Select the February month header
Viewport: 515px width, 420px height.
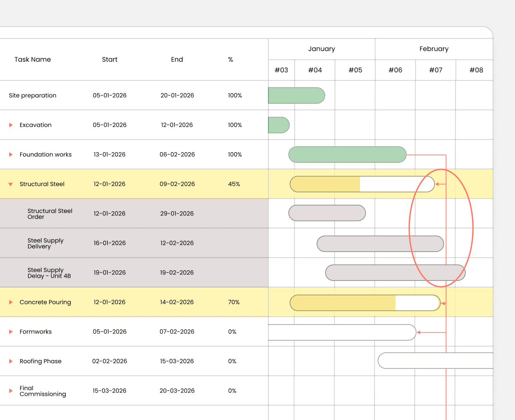(x=434, y=49)
